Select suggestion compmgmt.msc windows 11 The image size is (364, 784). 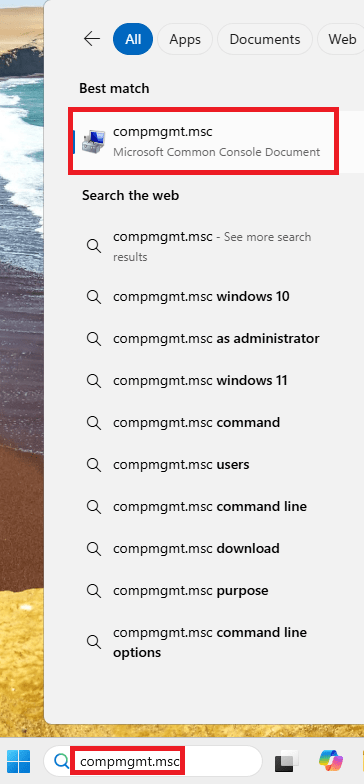[200, 380]
